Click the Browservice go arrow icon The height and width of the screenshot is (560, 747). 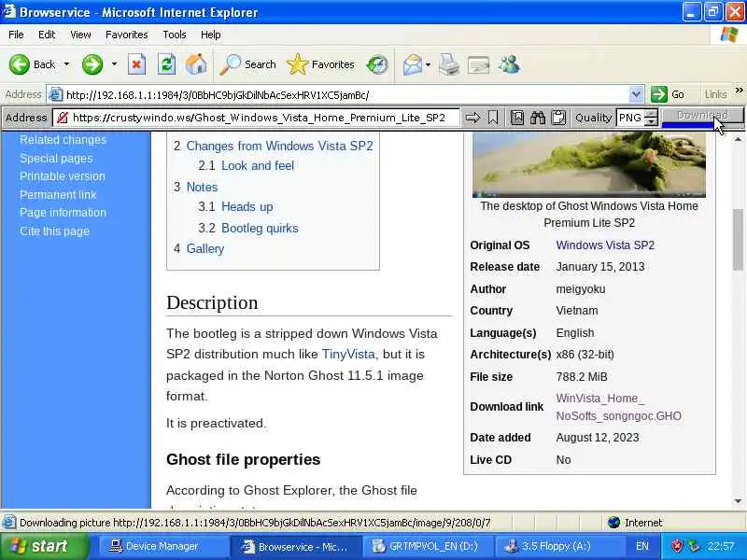472,118
